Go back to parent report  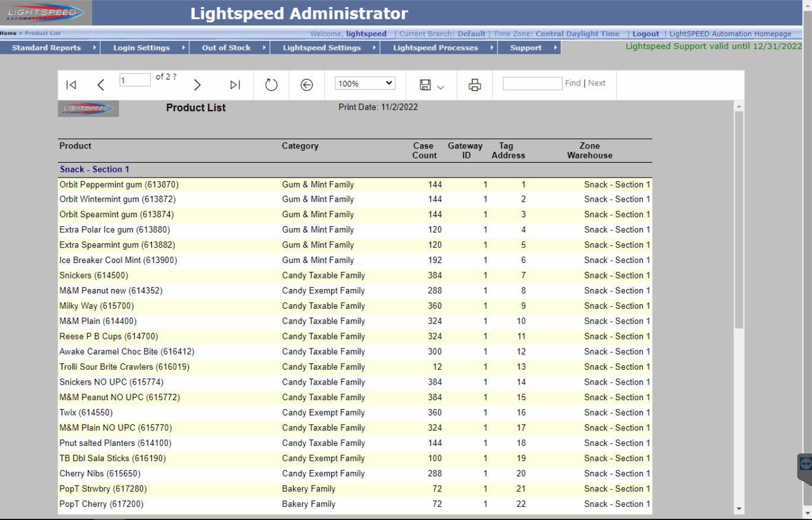306,85
